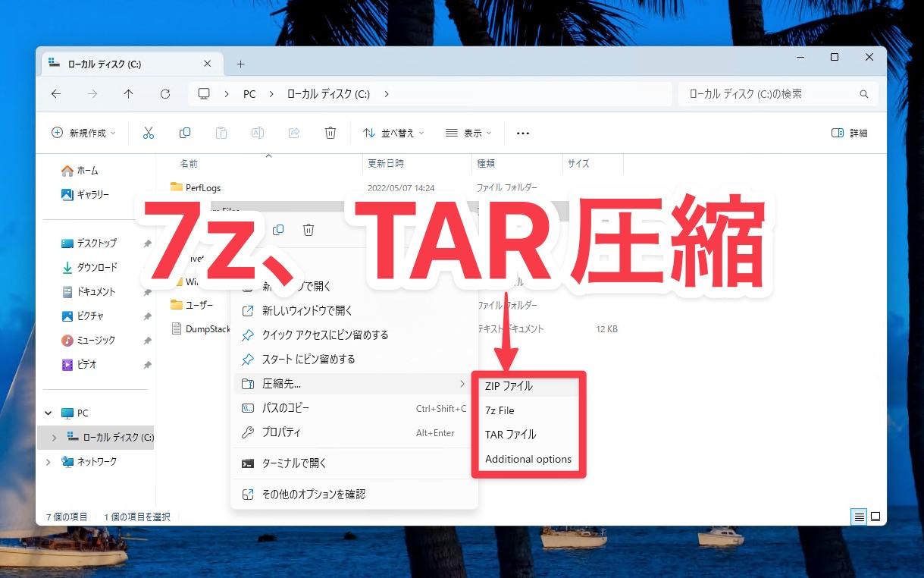Navigate up one folder level
Viewport: 924px width, 578px height.
tap(129, 93)
